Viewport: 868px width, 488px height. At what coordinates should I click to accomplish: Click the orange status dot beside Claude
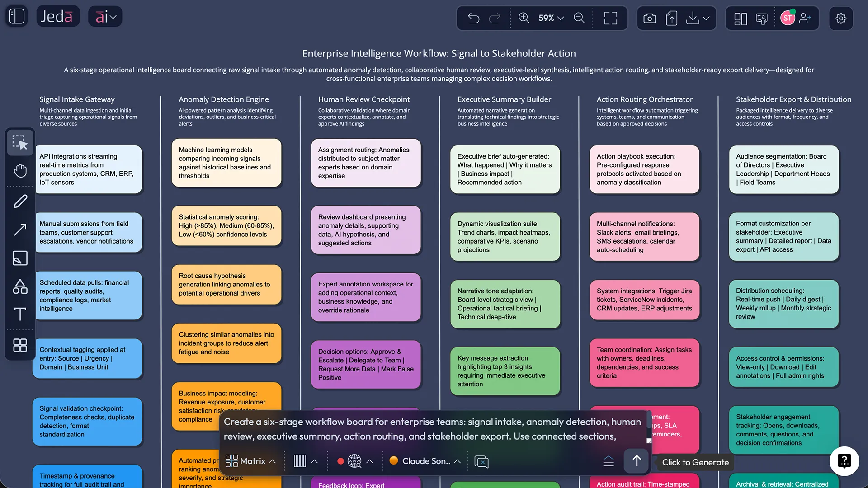394,461
